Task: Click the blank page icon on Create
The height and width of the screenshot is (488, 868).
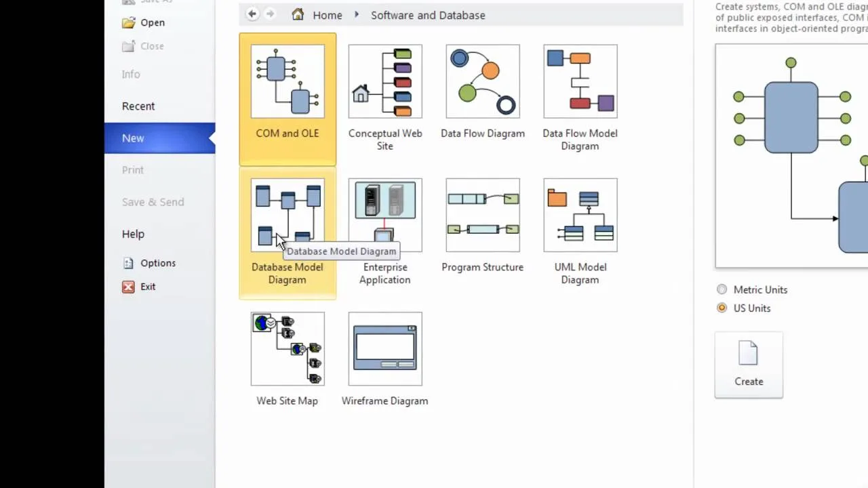Action: point(748,353)
